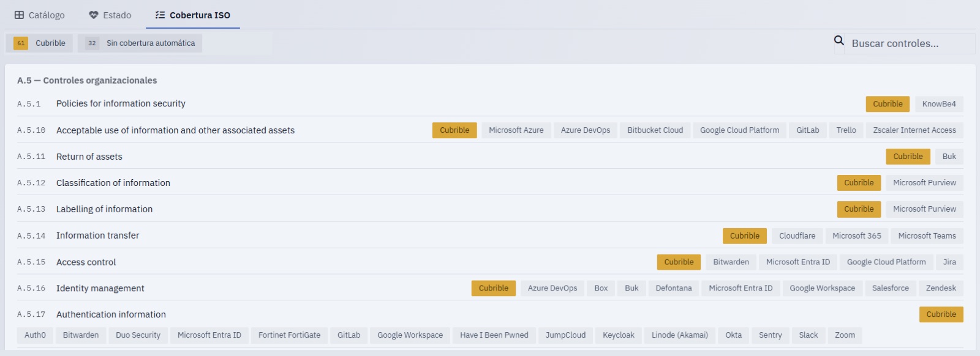Select Microsoft Purview in Labelling of information row
This screenshot has width=980, height=356.
924,209
